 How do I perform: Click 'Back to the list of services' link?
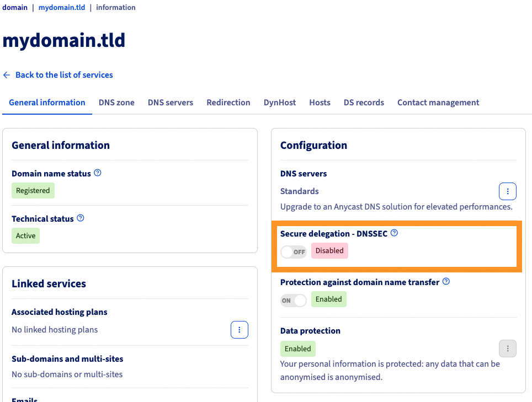click(64, 75)
